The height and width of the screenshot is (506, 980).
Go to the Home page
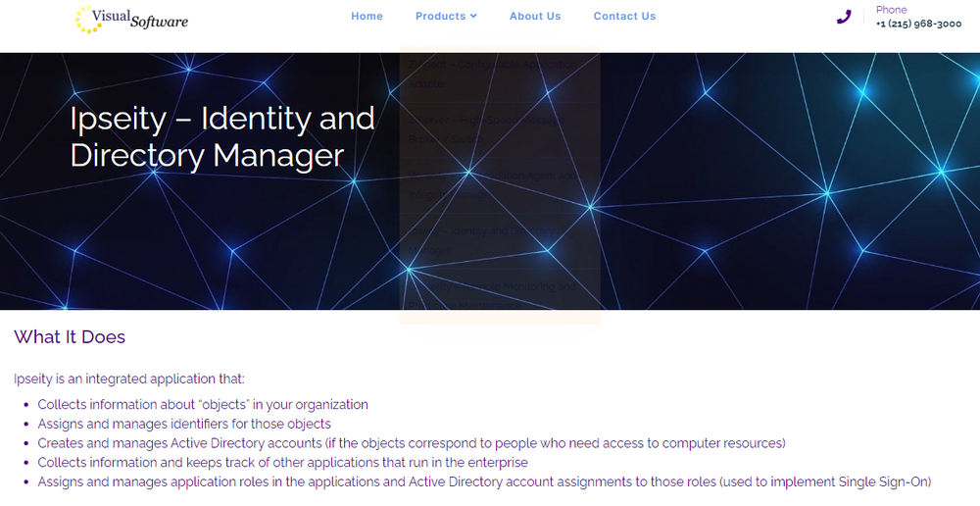pyautogui.click(x=367, y=17)
